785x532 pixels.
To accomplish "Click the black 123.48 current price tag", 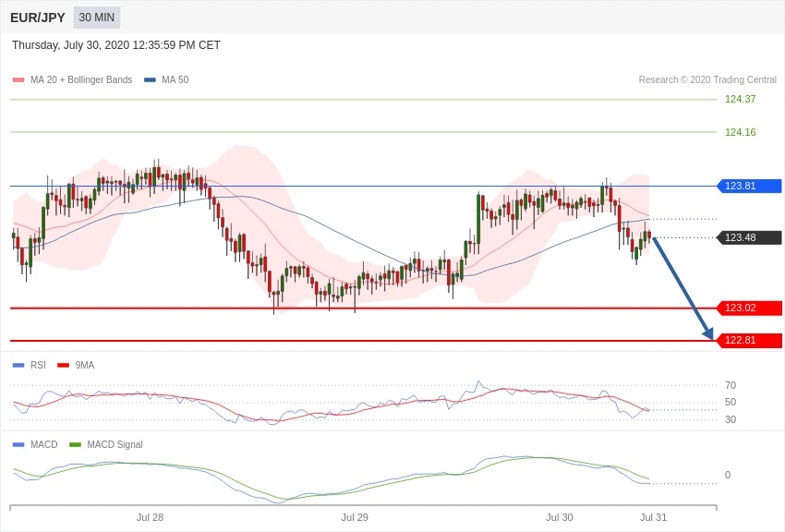I will (750, 237).
